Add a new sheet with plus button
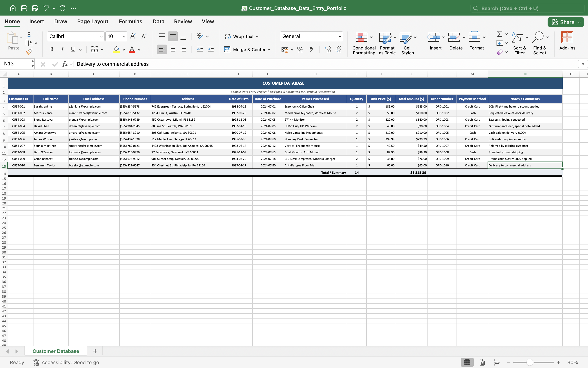This screenshot has width=588, height=368. point(95,351)
